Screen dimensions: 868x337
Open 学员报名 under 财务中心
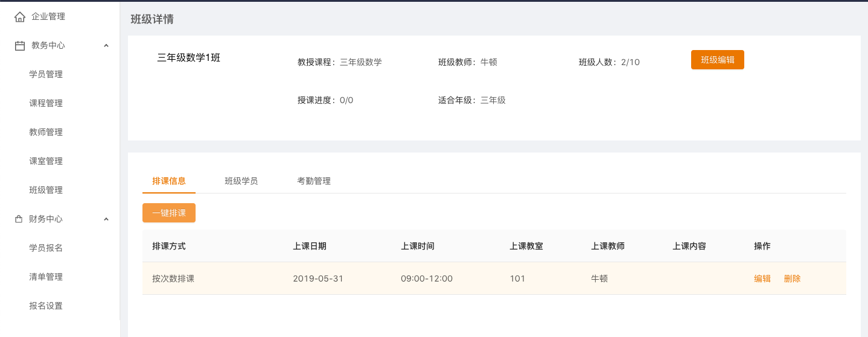[x=46, y=248]
